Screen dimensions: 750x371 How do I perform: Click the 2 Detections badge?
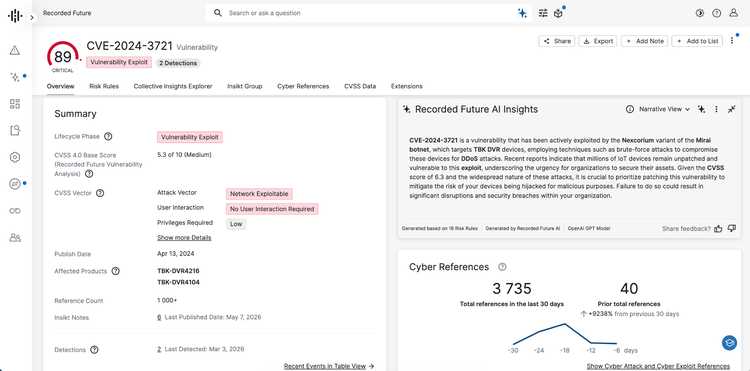click(178, 63)
